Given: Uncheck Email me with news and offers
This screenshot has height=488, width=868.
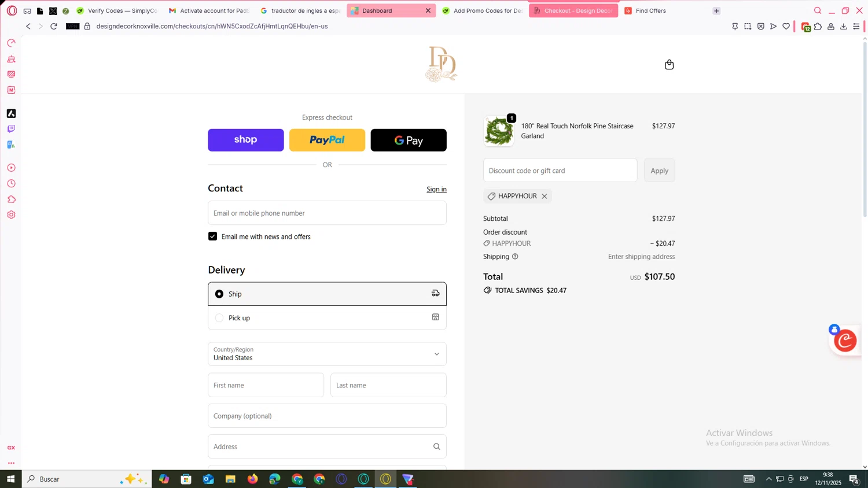Looking at the screenshot, I should pyautogui.click(x=212, y=236).
